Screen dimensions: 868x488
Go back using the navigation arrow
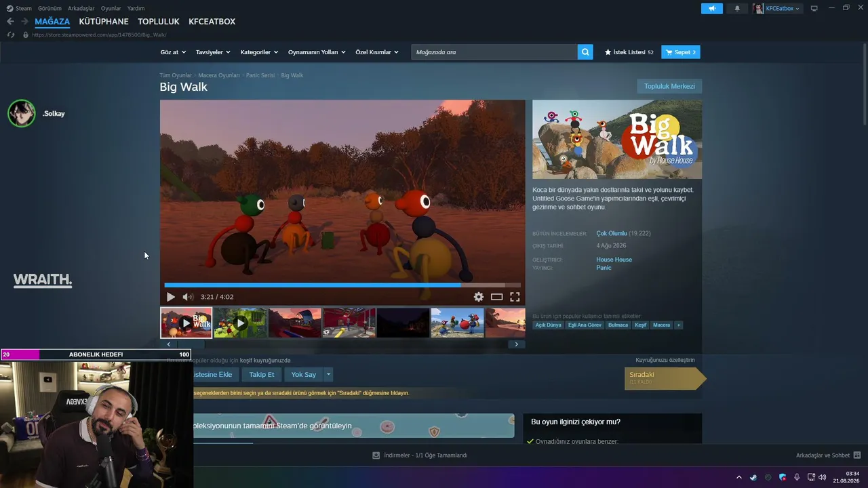coord(10,22)
